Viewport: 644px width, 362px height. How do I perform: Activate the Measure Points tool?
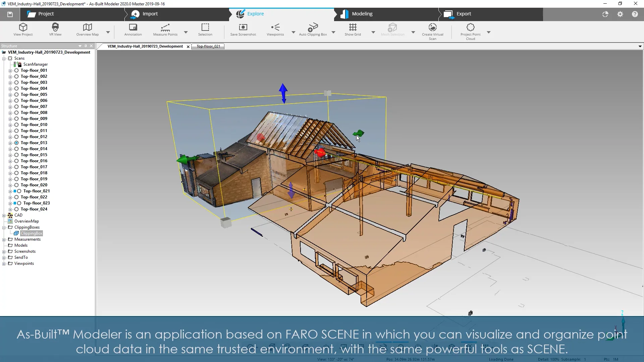tap(165, 27)
